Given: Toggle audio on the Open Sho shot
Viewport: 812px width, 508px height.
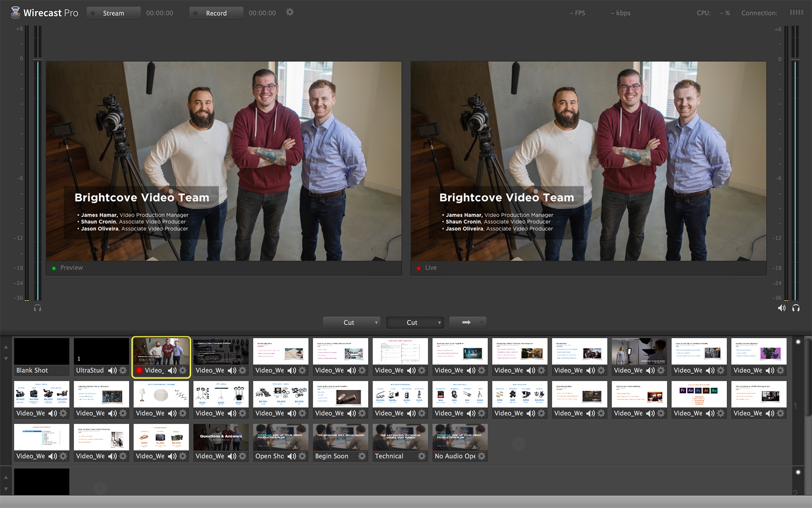Looking at the screenshot, I should 291,456.
